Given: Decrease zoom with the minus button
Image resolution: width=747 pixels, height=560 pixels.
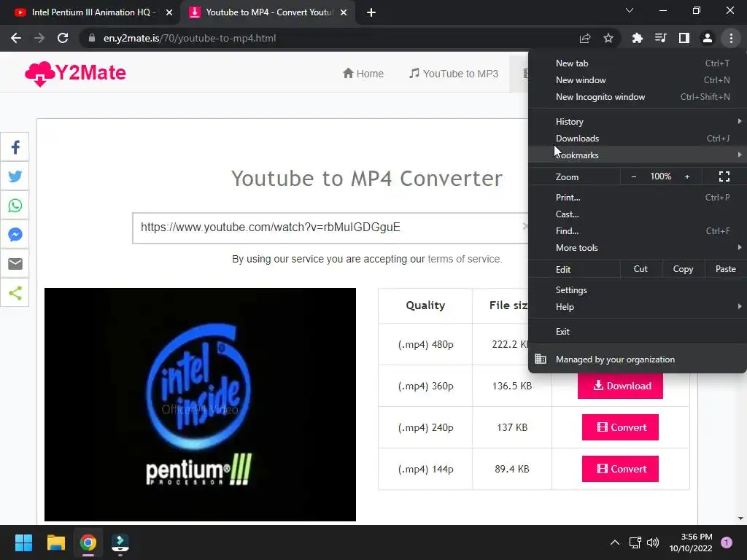Looking at the screenshot, I should point(634,176).
